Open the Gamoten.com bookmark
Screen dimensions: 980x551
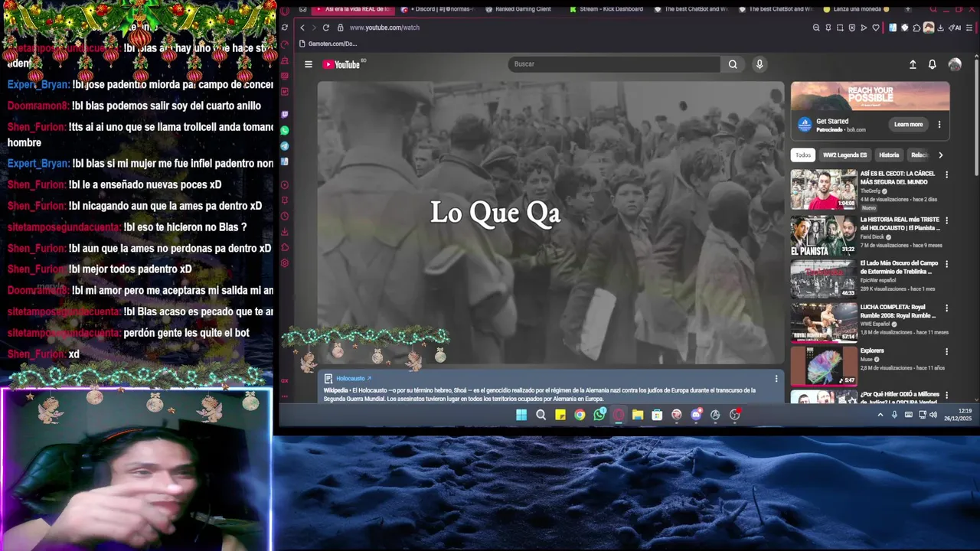pyautogui.click(x=328, y=44)
